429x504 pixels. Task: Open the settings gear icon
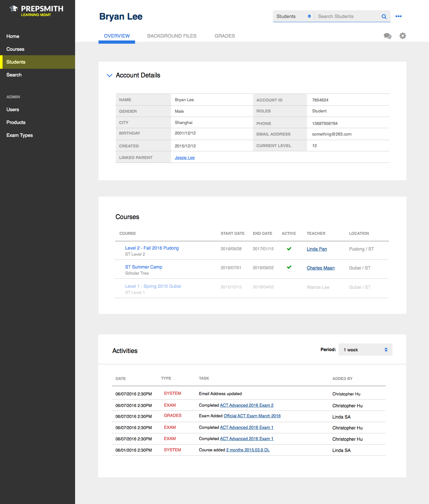[x=403, y=36]
